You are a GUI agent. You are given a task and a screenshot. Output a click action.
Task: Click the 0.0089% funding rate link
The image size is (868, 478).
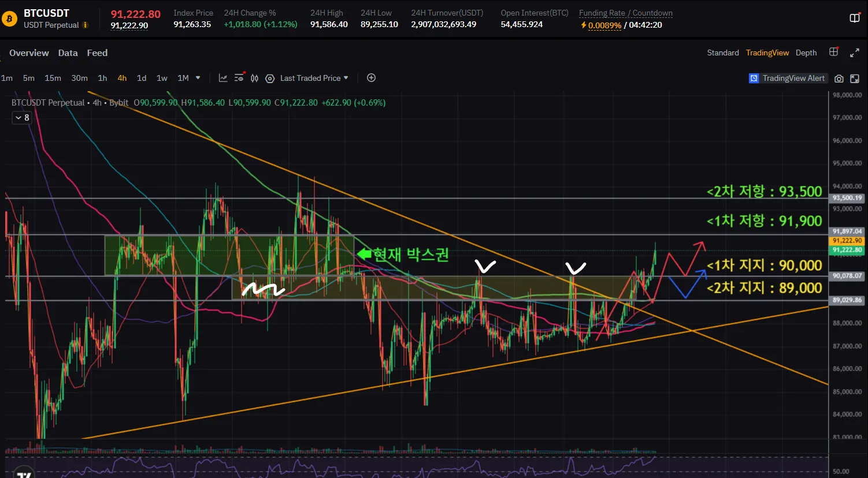(604, 25)
